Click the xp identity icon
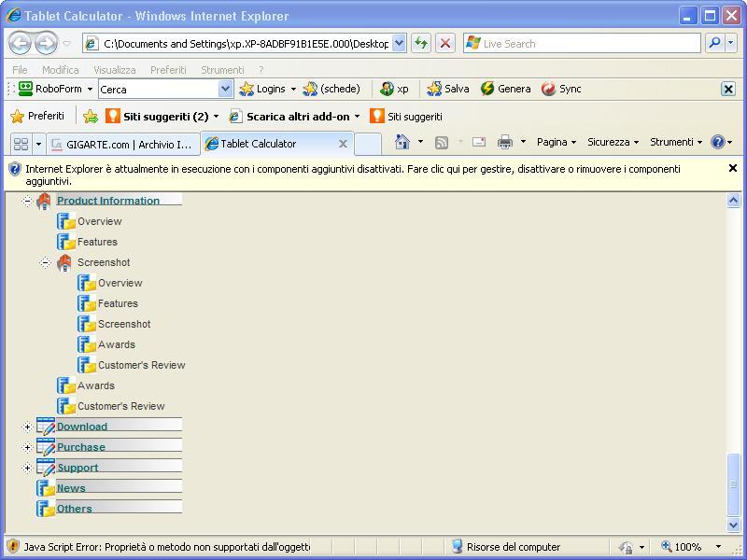The width and height of the screenshot is (747, 560). [387, 89]
